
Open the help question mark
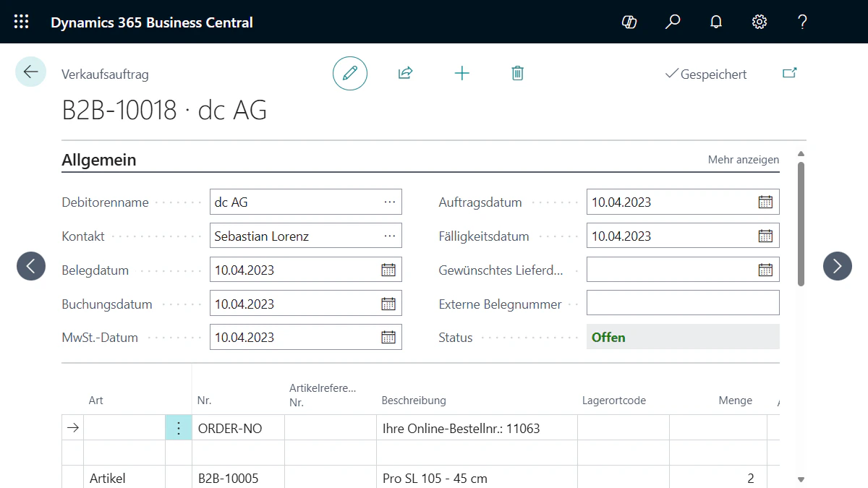[x=803, y=22]
